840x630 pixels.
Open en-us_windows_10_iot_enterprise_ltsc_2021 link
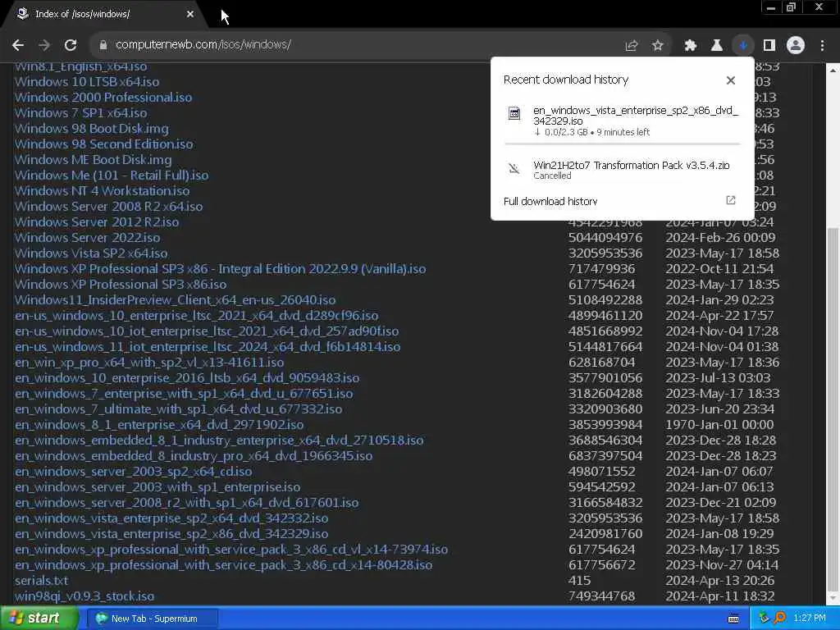207,331
